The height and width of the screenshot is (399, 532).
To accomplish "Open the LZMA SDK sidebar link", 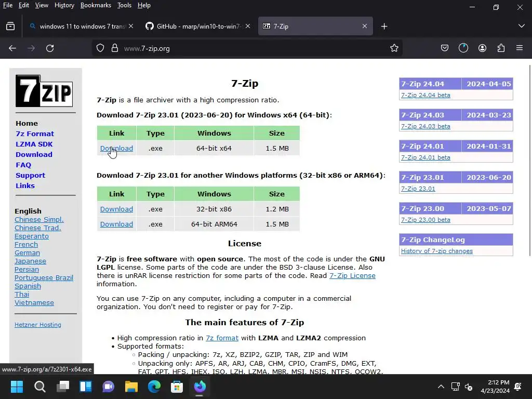I will click(x=34, y=144).
